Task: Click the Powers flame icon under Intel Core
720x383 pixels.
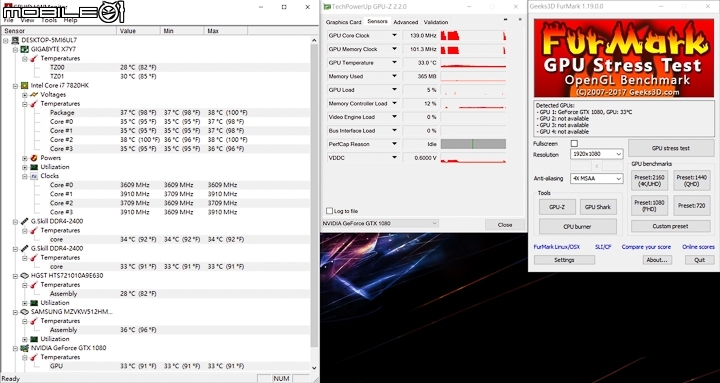Action: pos(34,158)
